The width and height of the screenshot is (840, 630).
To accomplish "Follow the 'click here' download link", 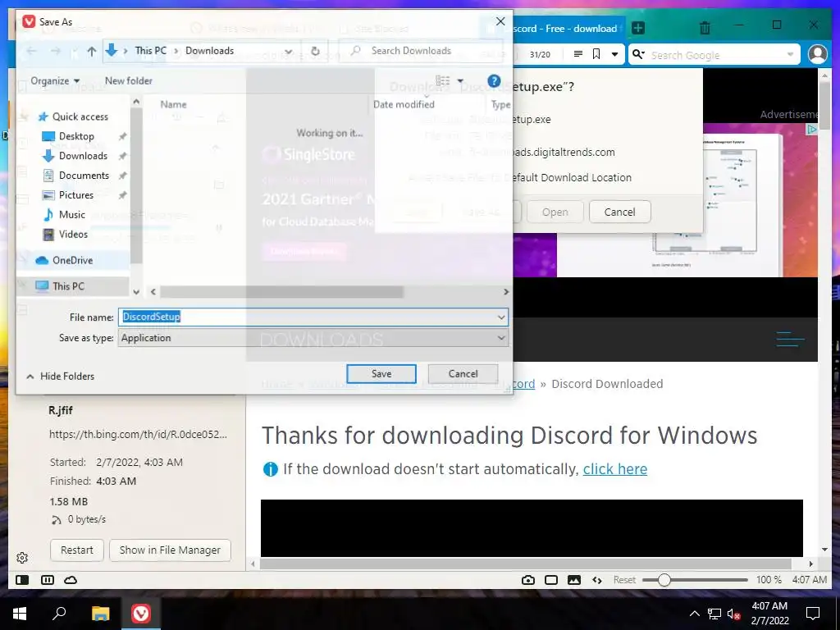I will click(615, 469).
